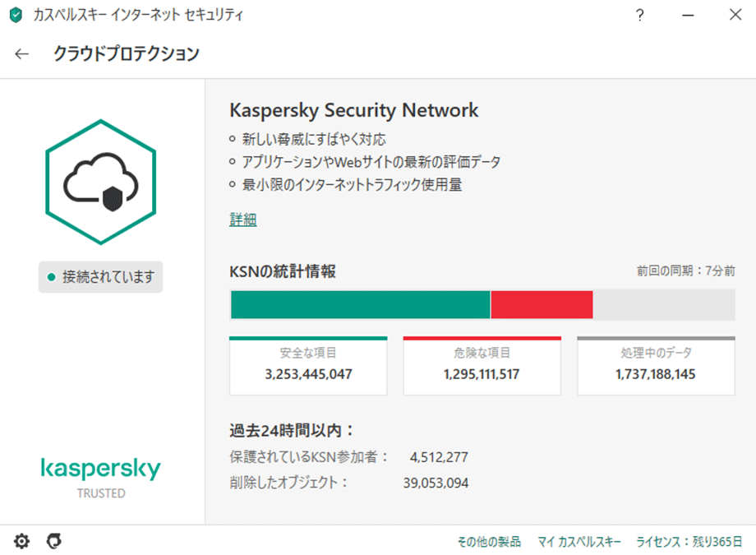Click the green segment of KSN bar
This screenshot has width=756, height=555.
click(360, 304)
